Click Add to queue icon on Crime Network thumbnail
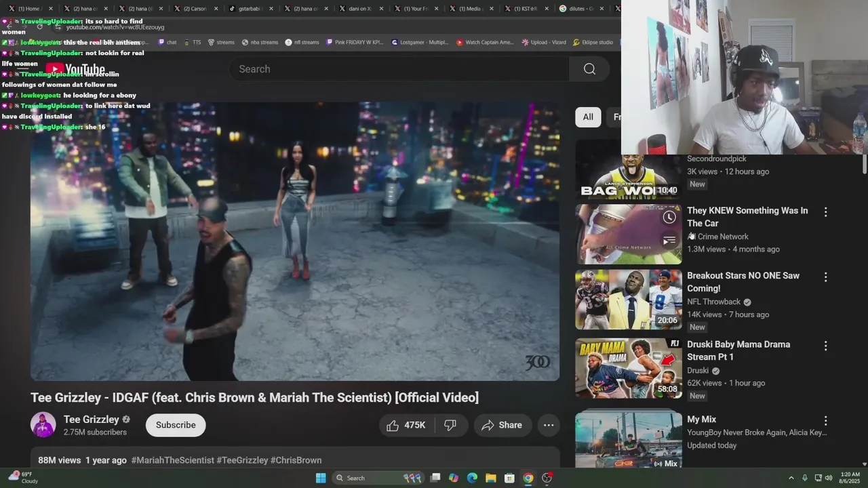The height and width of the screenshot is (488, 868). pos(669,241)
